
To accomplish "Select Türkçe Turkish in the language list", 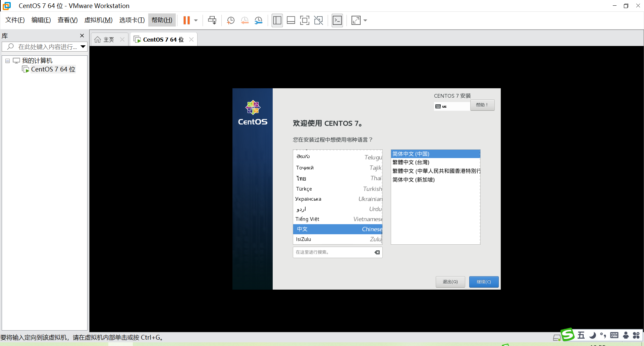I will [x=338, y=189].
